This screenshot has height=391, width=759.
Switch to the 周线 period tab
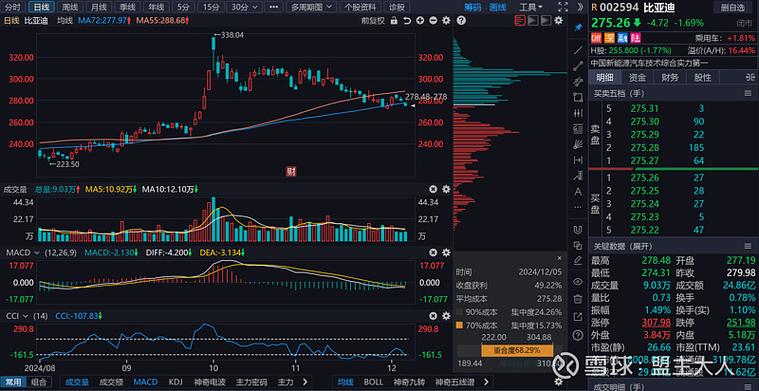point(70,7)
